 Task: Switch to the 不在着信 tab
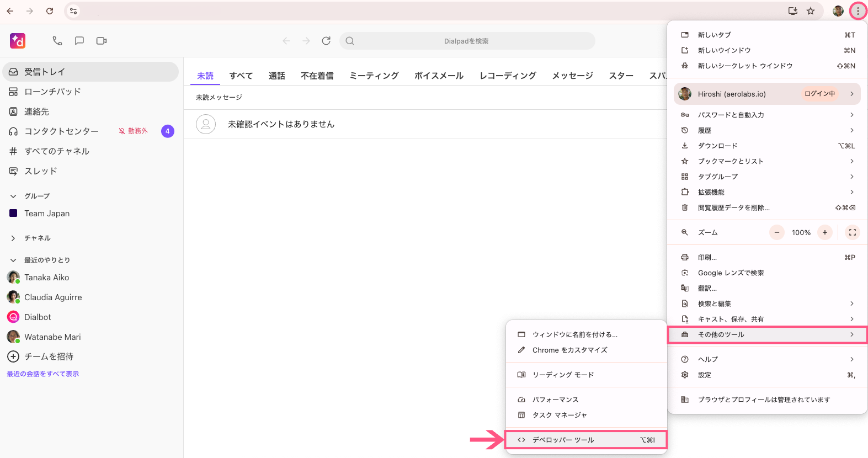coord(317,76)
